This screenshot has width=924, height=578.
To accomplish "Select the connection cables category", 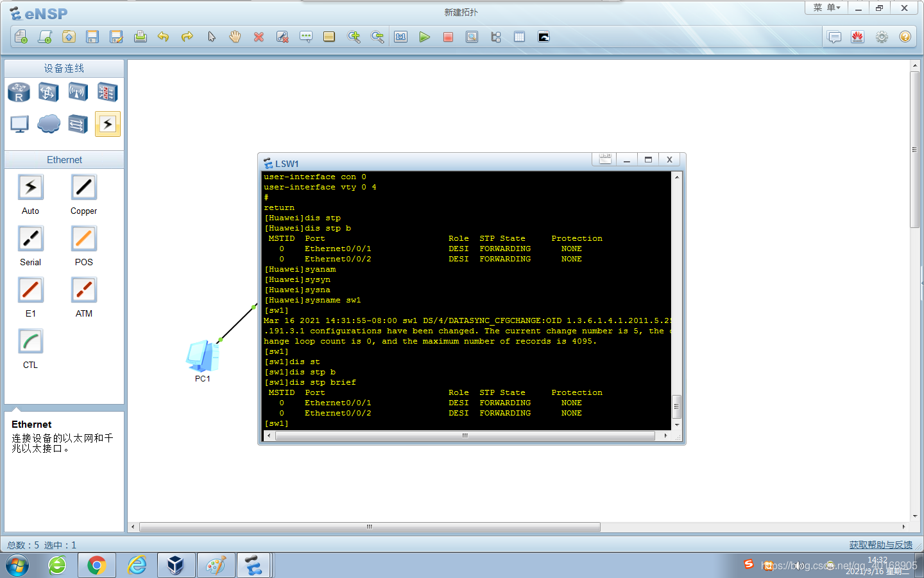I will pyautogui.click(x=107, y=124).
